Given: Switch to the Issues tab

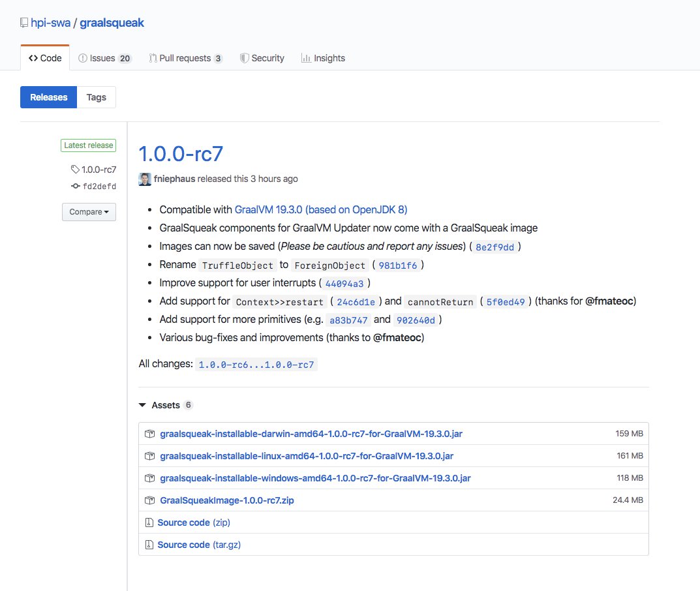Looking at the screenshot, I should [x=105, y=58].
